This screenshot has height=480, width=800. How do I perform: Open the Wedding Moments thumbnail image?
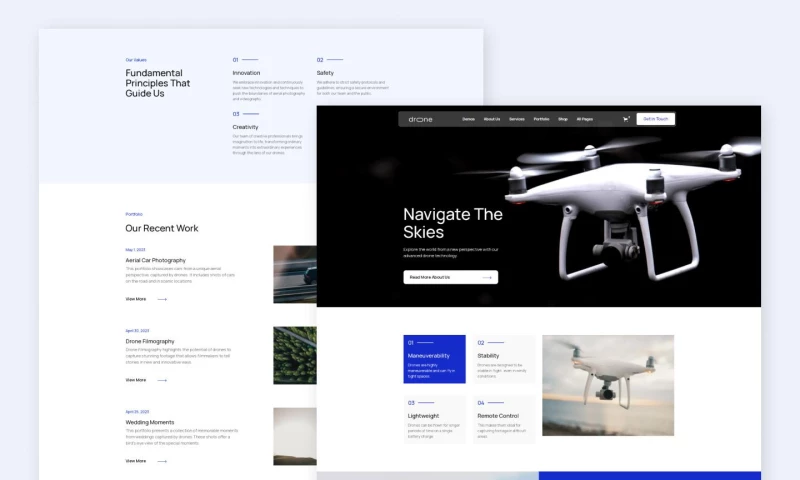[295, 436]
